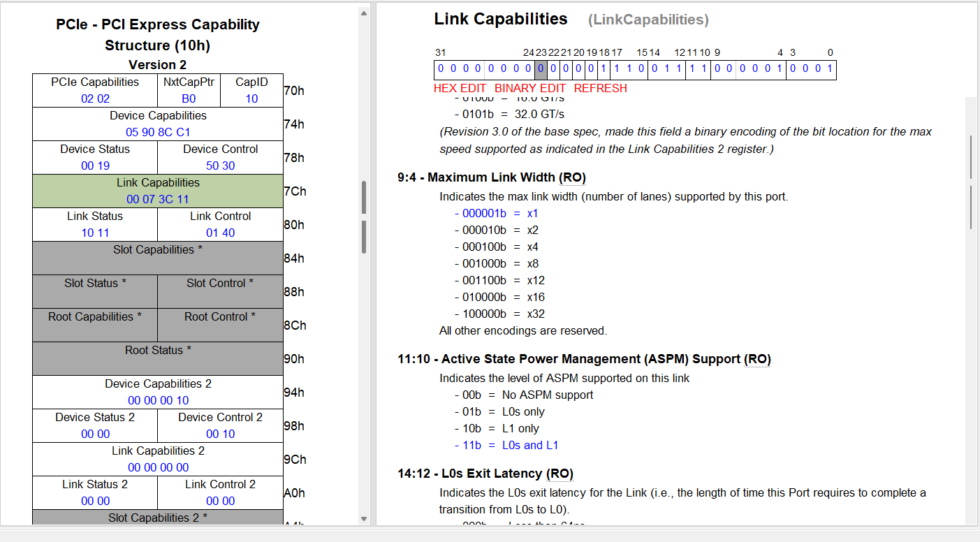Select the Link Control 2 register
This screenshot has height=542, width=980.
point(221,493)
